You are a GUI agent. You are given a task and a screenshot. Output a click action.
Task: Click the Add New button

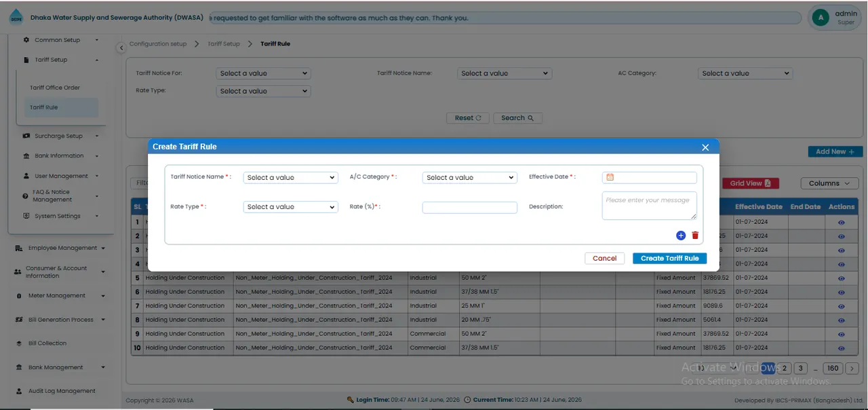835,152
